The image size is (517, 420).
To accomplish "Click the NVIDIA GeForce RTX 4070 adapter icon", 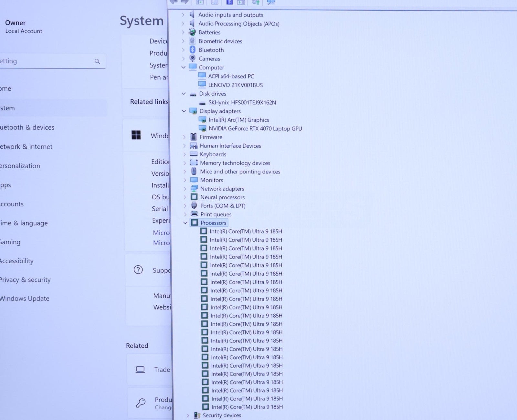I will click(203, 129).
